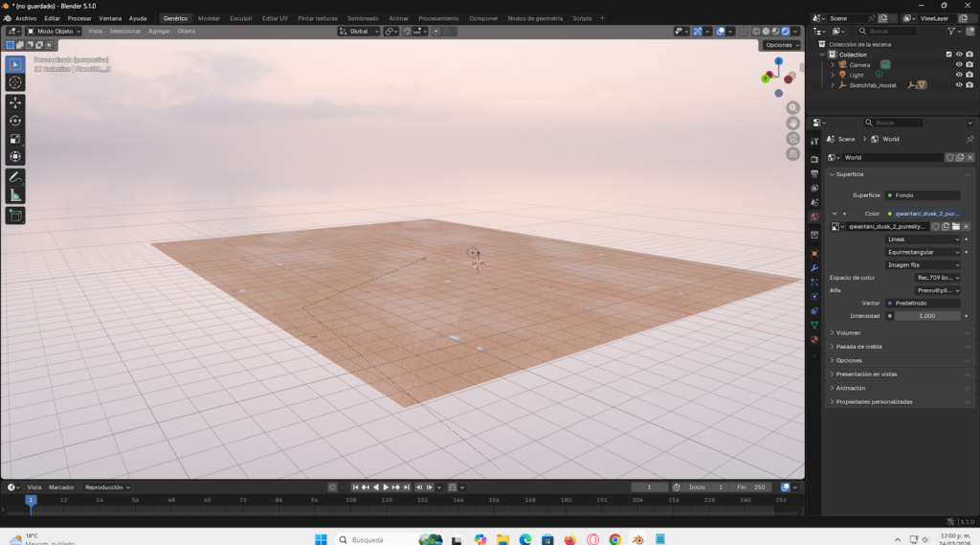The width and height of the screenshot is (980, 545).
Task: Open the Agregar menu in viewport
Action: coord(159,32)
